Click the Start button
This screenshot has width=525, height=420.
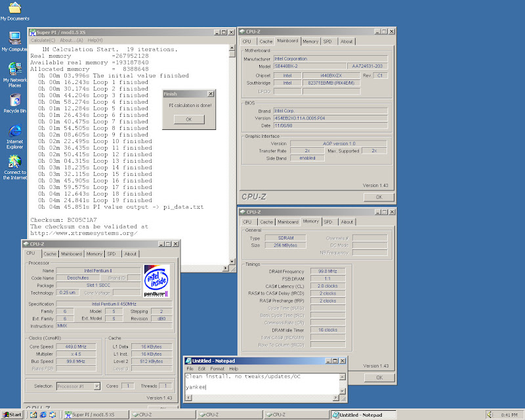[x=12, y=415]
